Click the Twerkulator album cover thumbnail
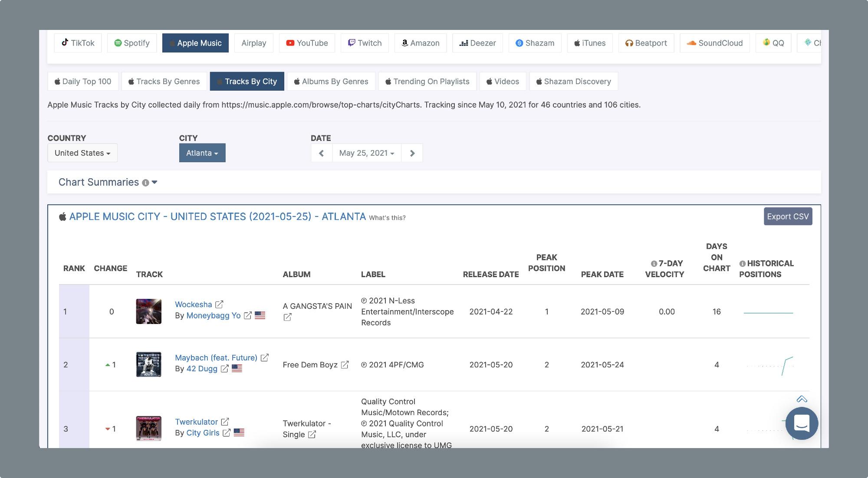868x478 pixels. pyautogui.click(x=149, y=429)
